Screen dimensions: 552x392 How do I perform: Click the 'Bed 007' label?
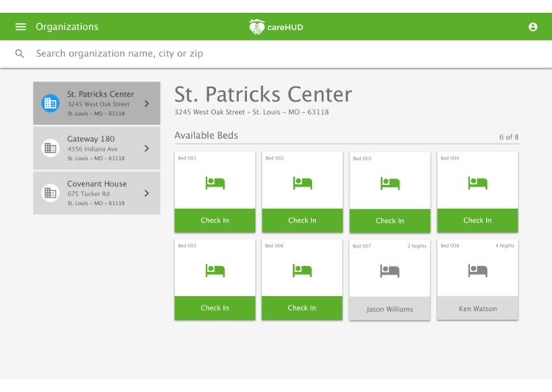click(362, 246)
